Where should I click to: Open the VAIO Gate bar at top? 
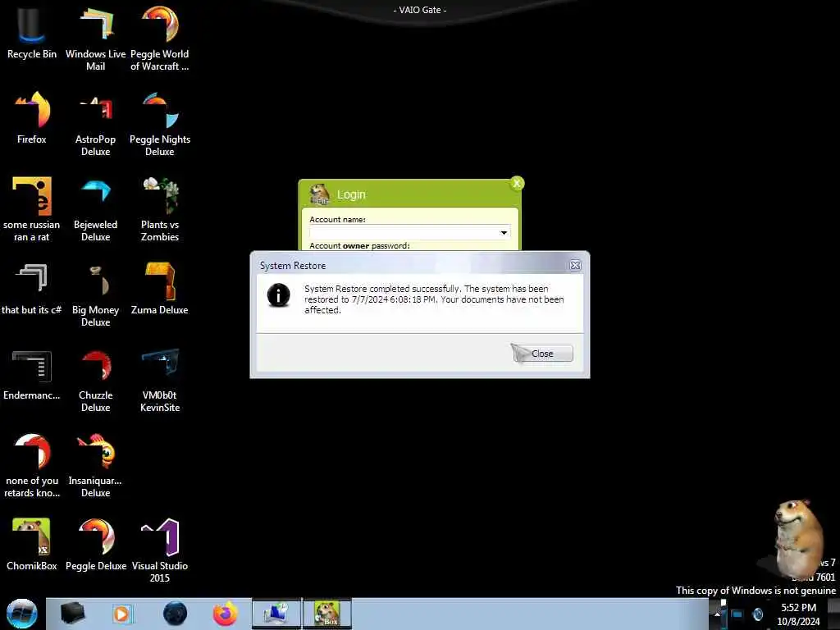[420, 10]
